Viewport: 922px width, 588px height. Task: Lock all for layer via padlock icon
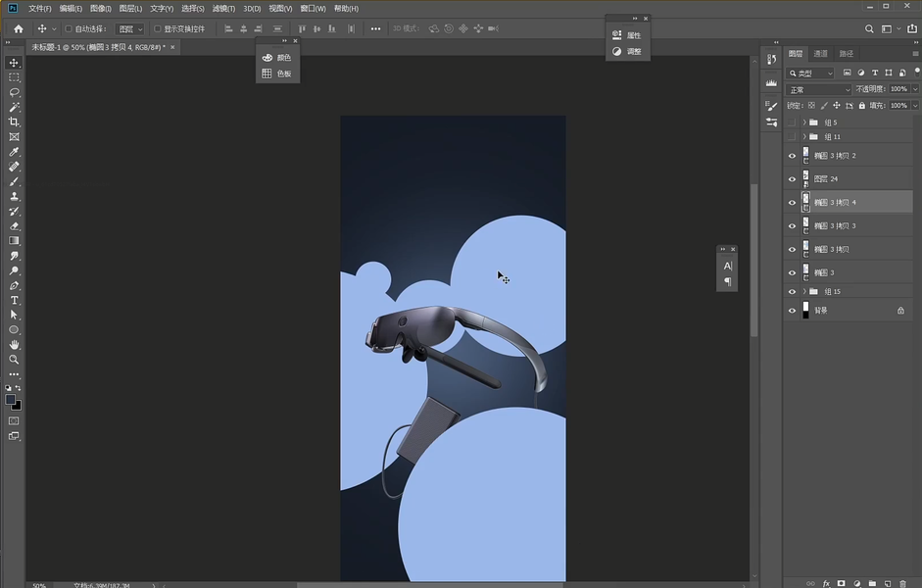pos(862,106)
